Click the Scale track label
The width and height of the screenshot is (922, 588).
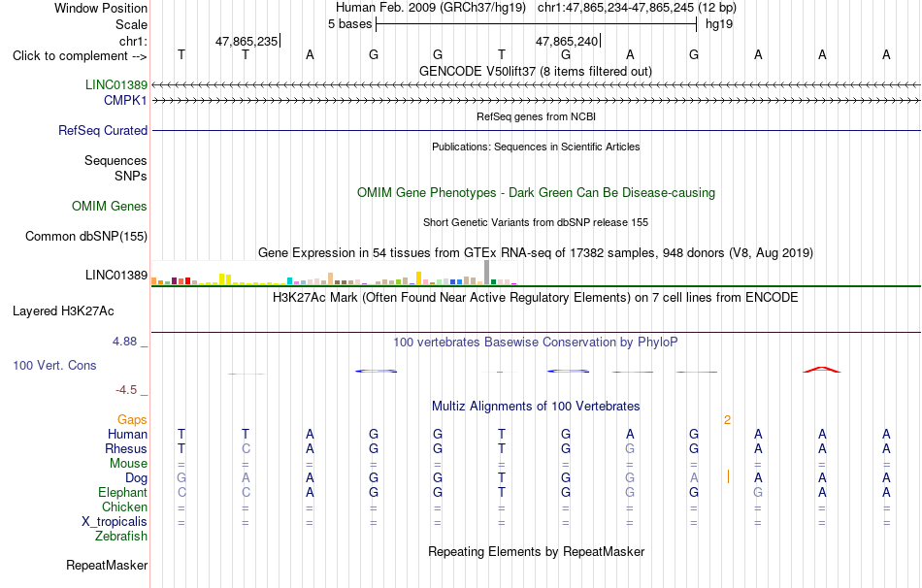point(131,24)
